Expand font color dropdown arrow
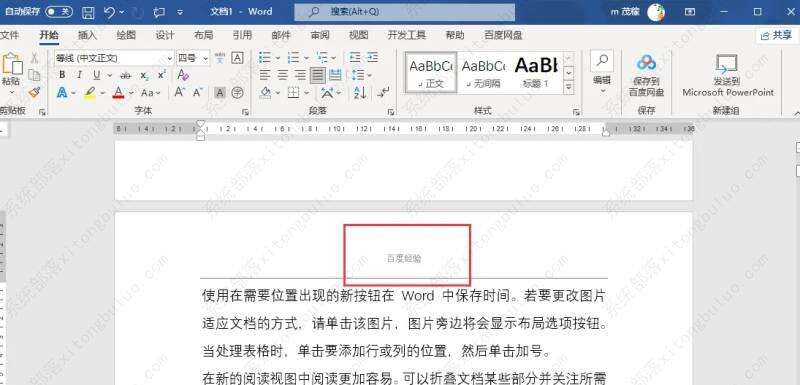The image size is (800, 385). coord(131,93)
